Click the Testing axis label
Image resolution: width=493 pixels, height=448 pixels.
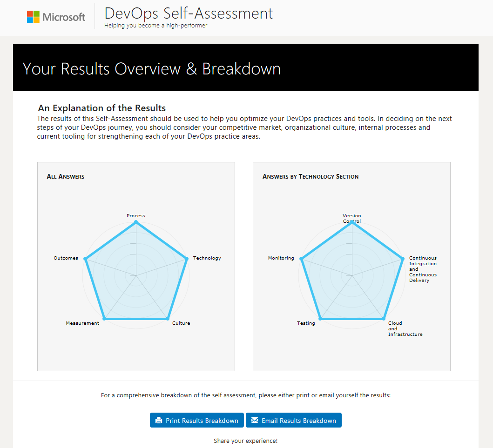306,323
